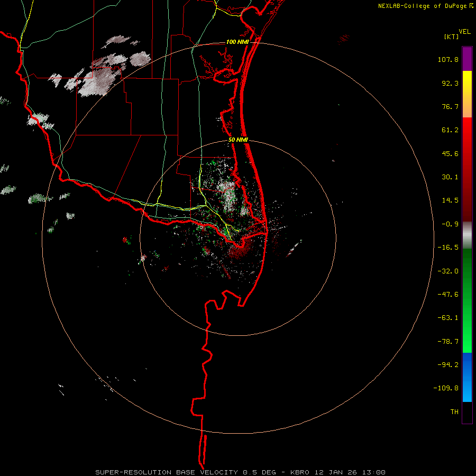The image size is (476, 476).
Task: Click the -16.5 legend value
Action: (x=448, y=248)
